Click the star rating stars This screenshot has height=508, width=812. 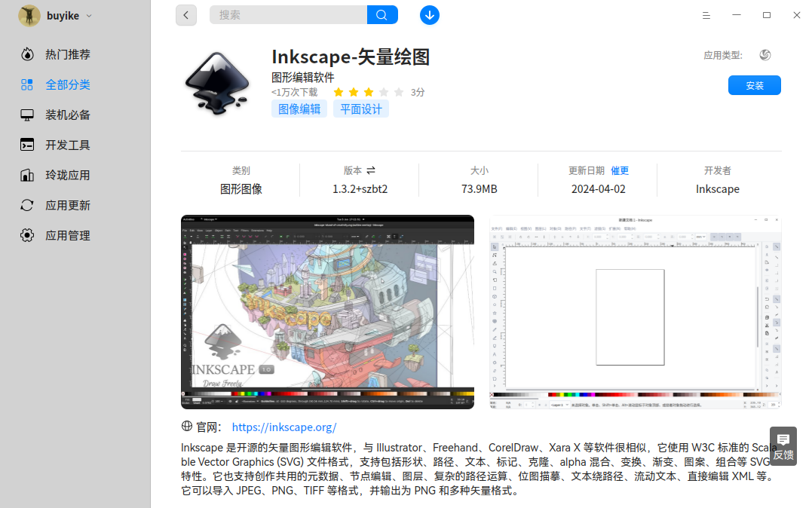point(368,92)
